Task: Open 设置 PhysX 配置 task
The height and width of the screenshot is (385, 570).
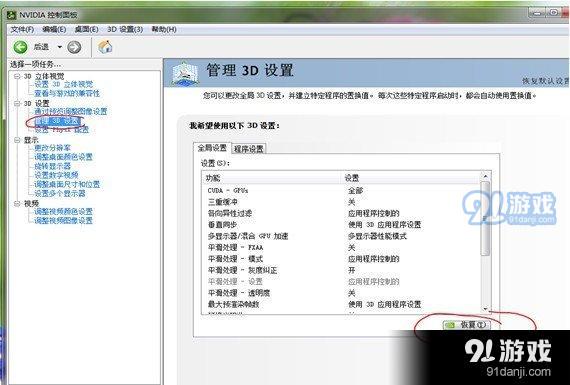Action: 61,129
